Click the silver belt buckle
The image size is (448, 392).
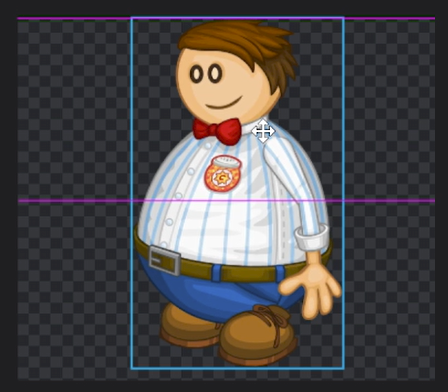(165, 260)
